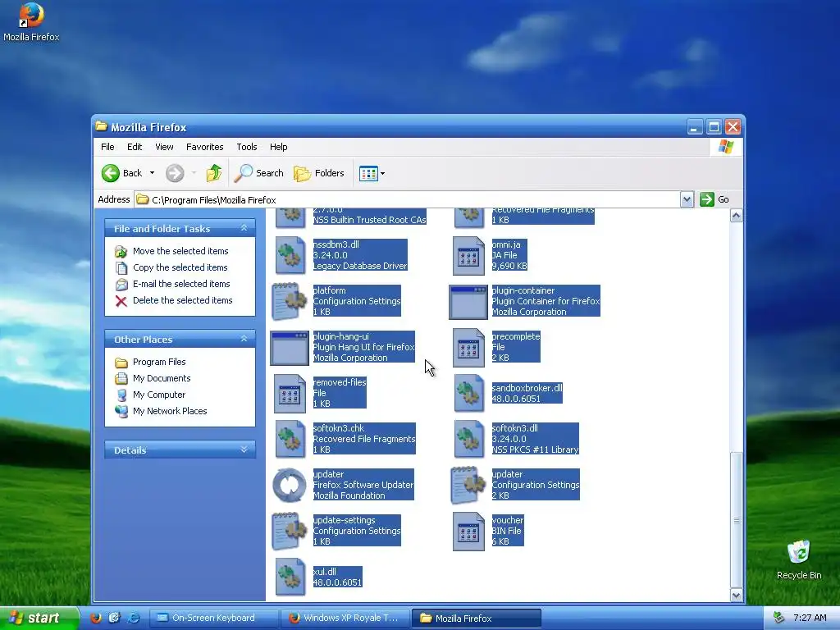Collapse the Other Places panel
840x630 pixels.
[244, 339]
